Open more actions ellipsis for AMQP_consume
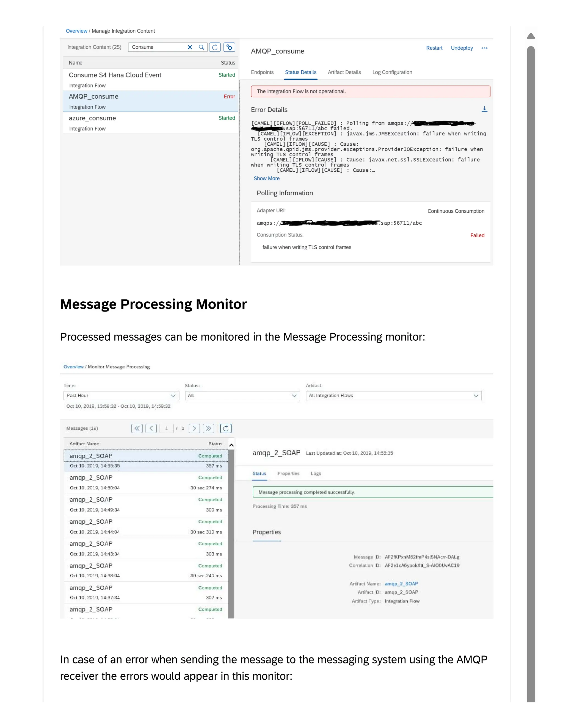Screen dimensions: 563x728 tap(484, 48)
